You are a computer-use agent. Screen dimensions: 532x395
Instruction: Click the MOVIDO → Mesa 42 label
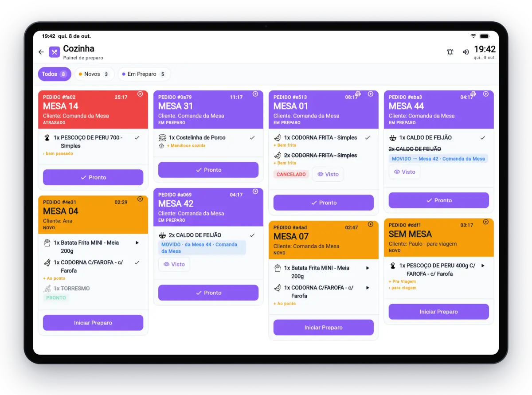click(x=438, y=159)
